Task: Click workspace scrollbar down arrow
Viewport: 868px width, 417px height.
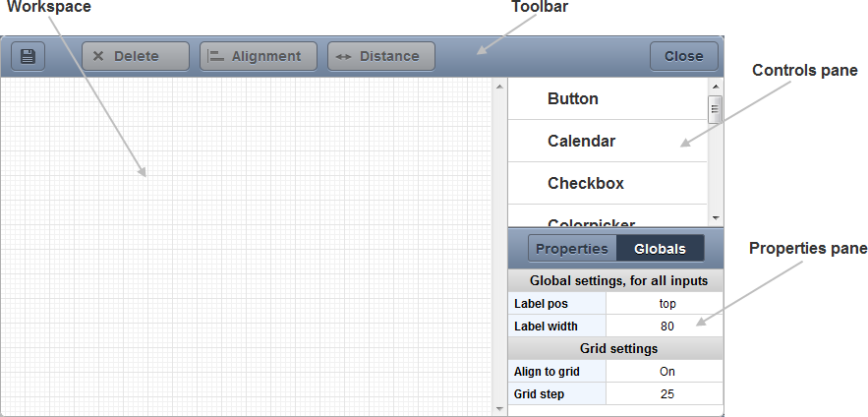Action: [x=499, y=409]
